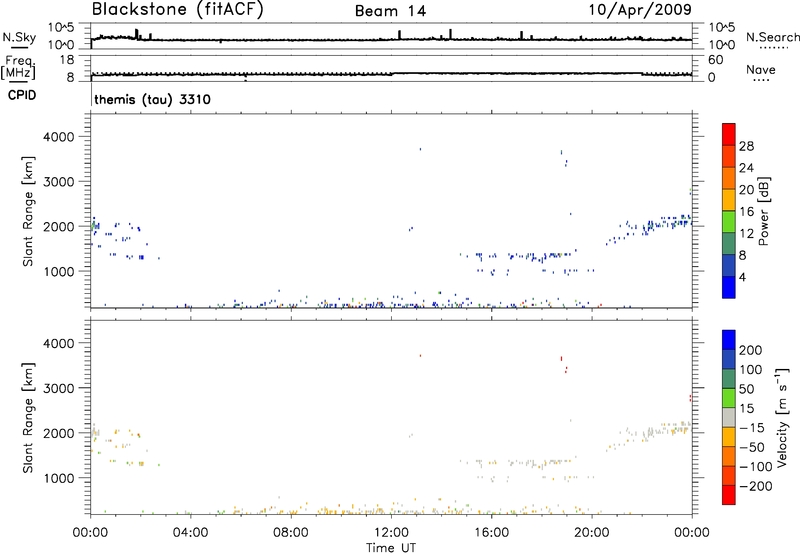This screenshot has width=800, height=554.
Task: Click the N.Search legend label
Action: [773, 37]
